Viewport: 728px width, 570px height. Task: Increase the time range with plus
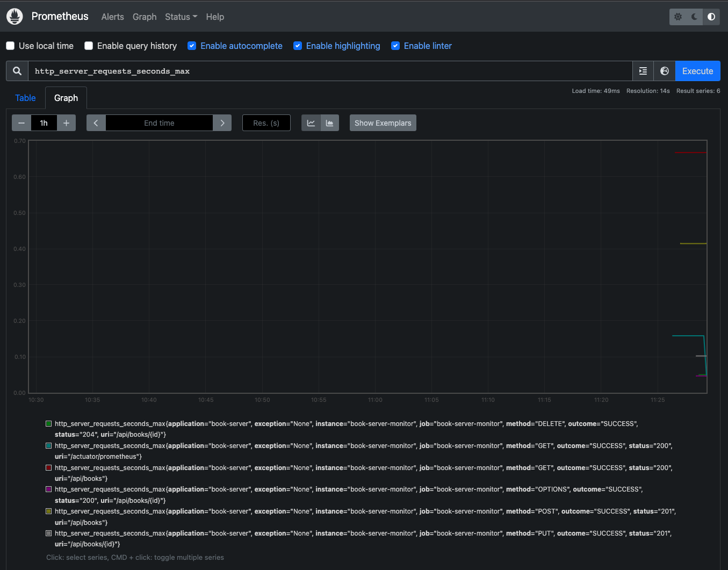[66, 123]
